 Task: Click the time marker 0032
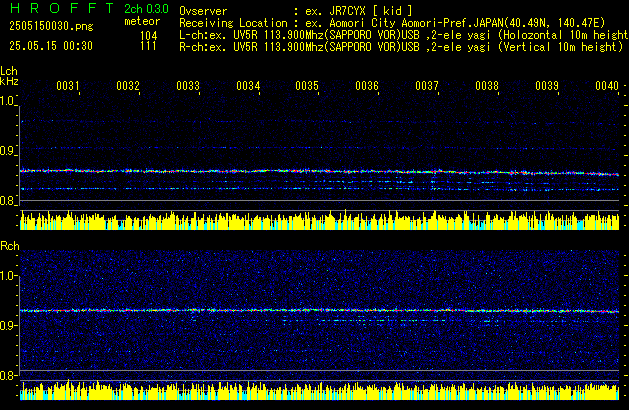[x=128, y=86]
